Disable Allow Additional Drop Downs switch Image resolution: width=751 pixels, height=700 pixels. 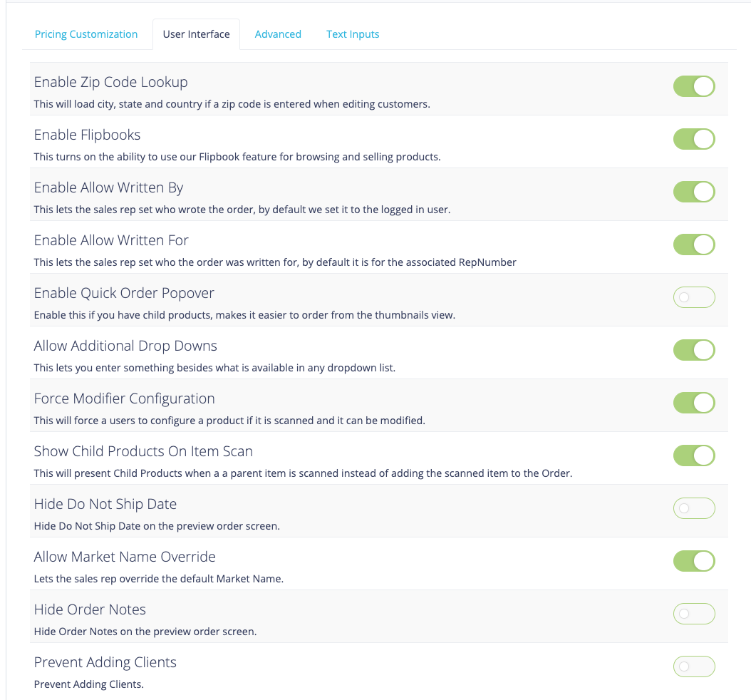(694, 350)
